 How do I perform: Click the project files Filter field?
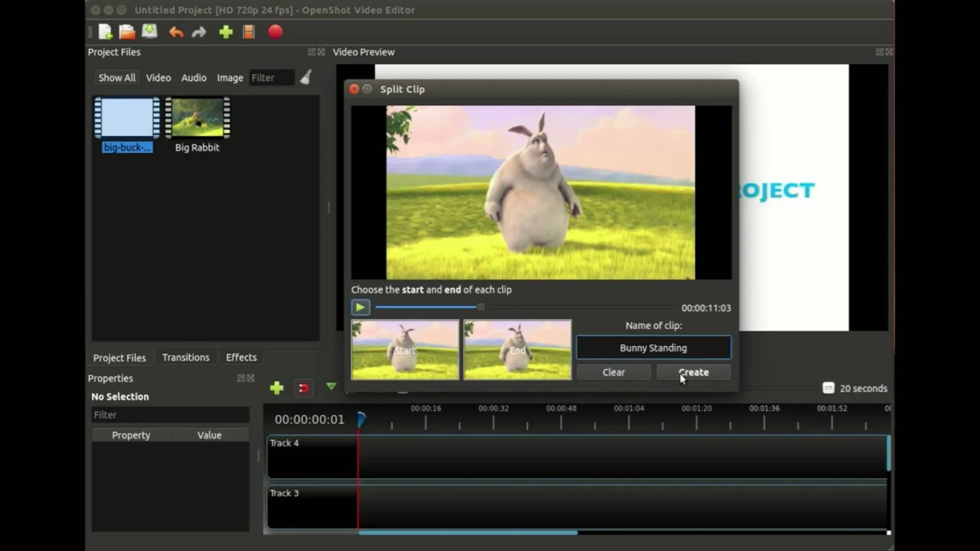272,78
